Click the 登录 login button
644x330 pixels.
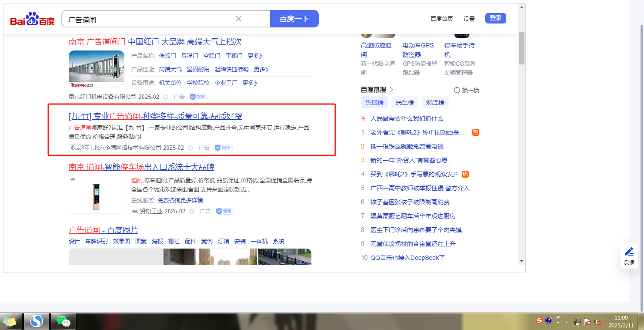[495, 18]
